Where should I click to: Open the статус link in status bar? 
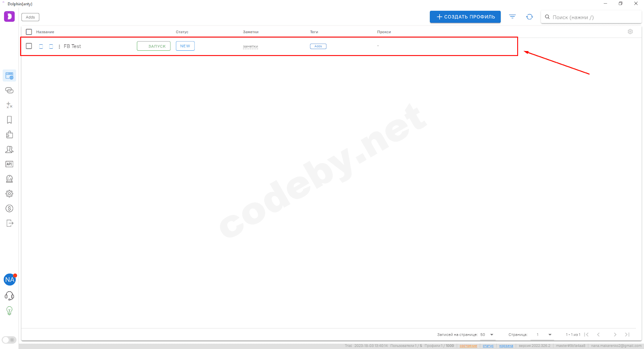pyautogui.click(x=488, y=346)
